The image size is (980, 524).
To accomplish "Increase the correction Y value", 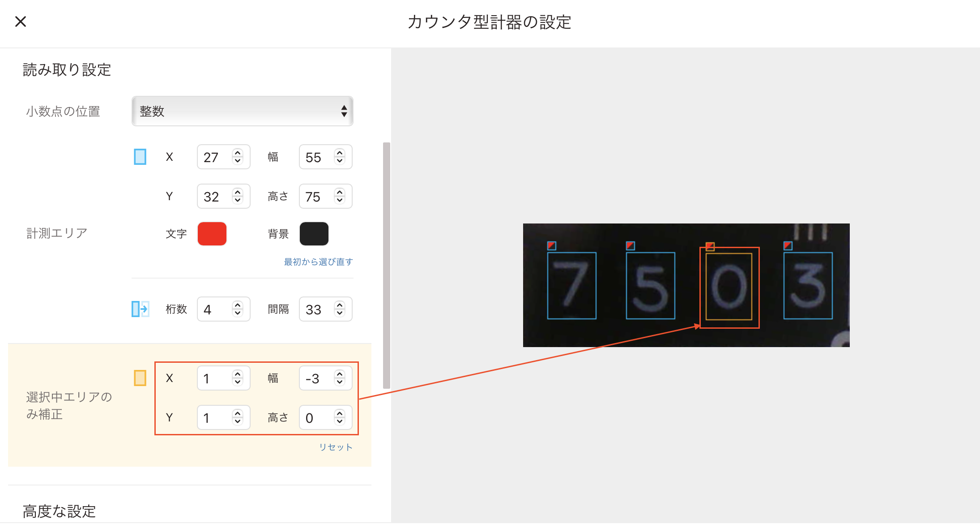I will (238, 413).
